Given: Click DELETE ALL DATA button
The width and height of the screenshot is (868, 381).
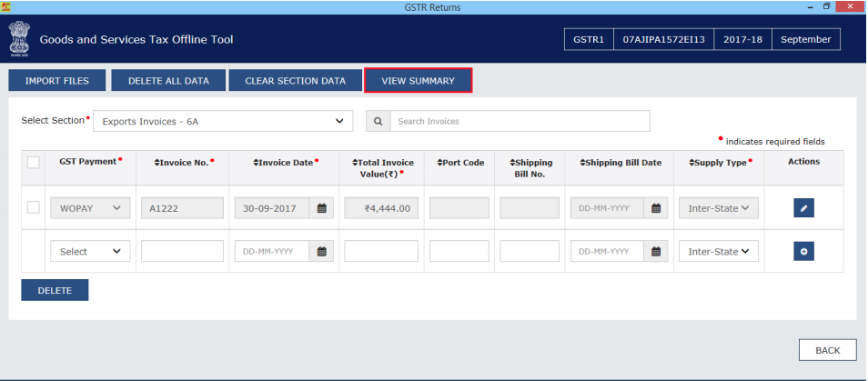Looking at the screenshot, I should click(x=168, y=81).
